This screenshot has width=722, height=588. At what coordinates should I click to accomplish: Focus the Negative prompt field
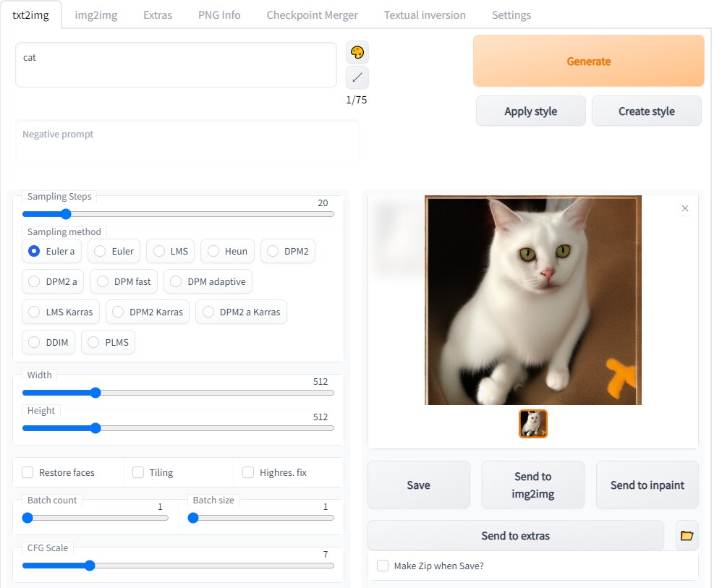(187, 142)
